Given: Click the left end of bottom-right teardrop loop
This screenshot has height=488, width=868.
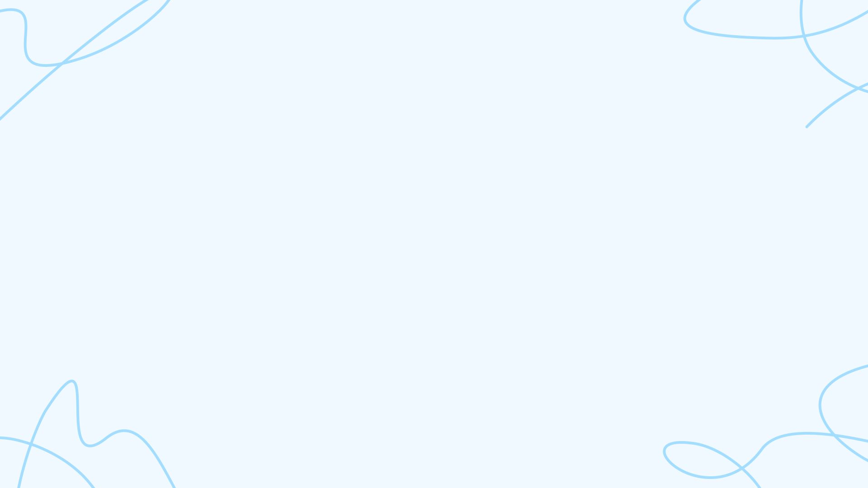Looking at the screenshot, I should point(665,451).
